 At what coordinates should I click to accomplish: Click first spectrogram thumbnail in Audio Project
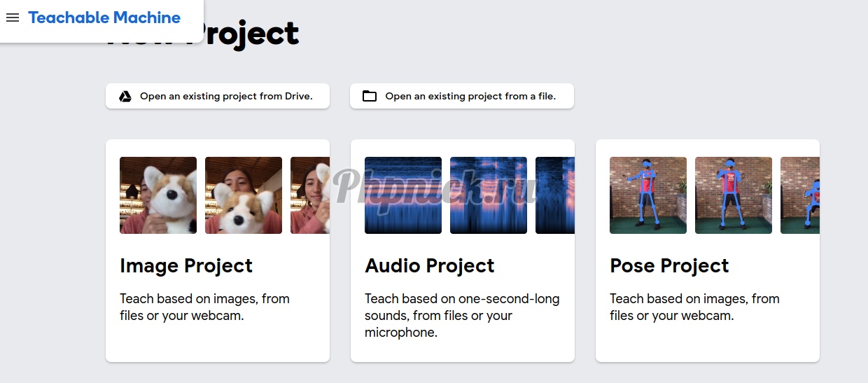pyautogui.click(x=403, y=195)
